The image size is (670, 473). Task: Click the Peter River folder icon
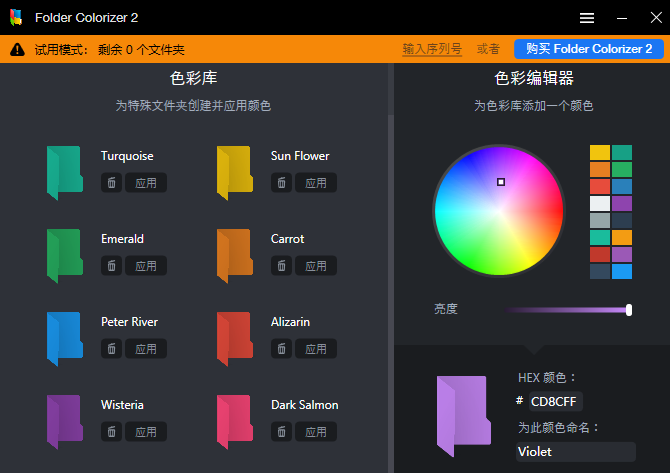[x=65, y=338]
